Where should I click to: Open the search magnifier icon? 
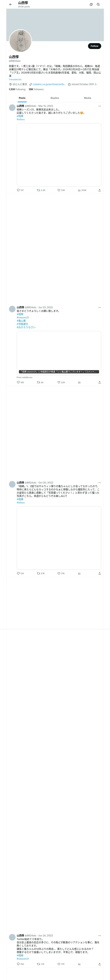[98, 5]
